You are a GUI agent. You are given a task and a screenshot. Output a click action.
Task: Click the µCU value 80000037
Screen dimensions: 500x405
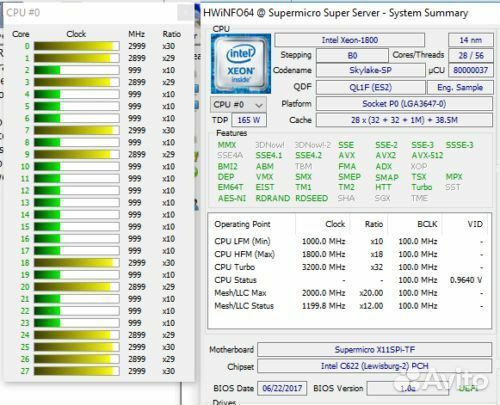click(x=470, y=70)
